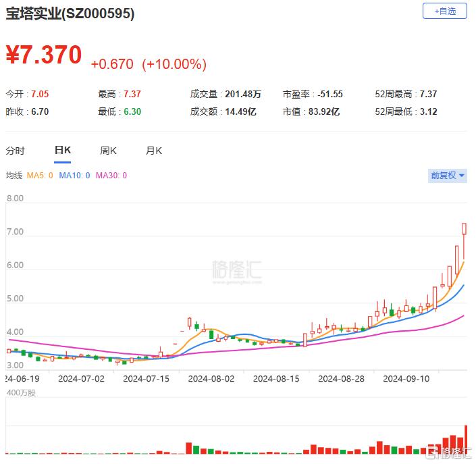Expand the 前复权 adjustment dropdown

[x=448, y=176]
